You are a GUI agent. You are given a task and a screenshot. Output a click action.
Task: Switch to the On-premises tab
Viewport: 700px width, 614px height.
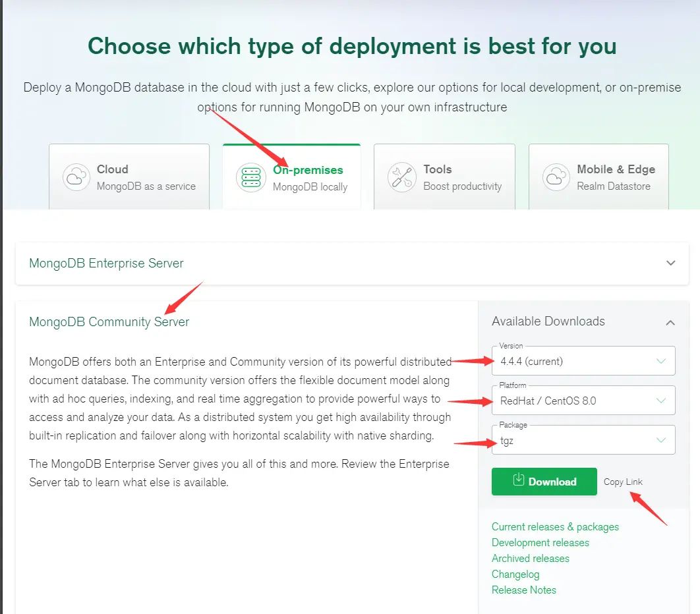tap(292, 177)
